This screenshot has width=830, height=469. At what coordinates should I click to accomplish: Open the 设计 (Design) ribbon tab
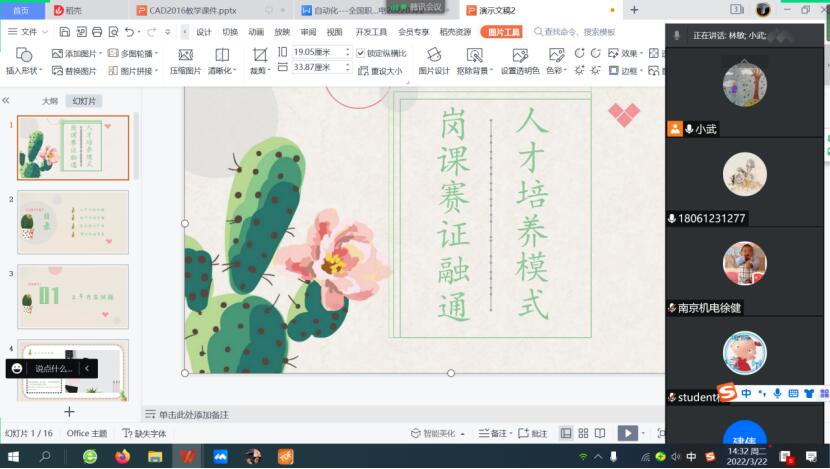(204, 32)
